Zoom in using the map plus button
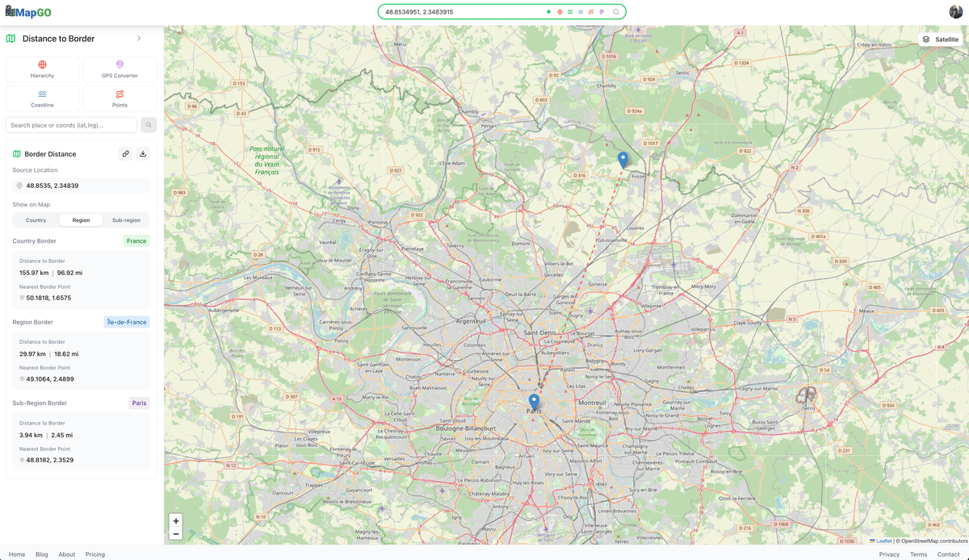Viewport: 969px width, 560px height. pyautogui.click(x=175, y=520)
